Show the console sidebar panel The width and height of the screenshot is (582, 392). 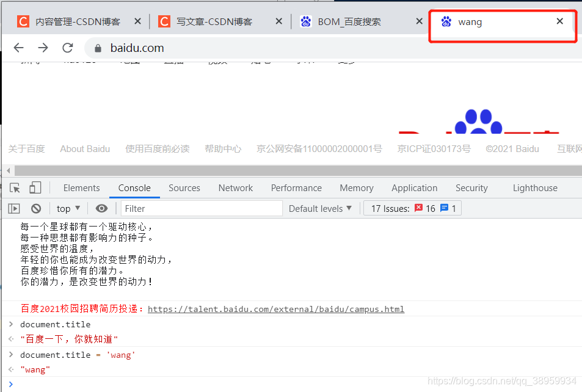13,209
